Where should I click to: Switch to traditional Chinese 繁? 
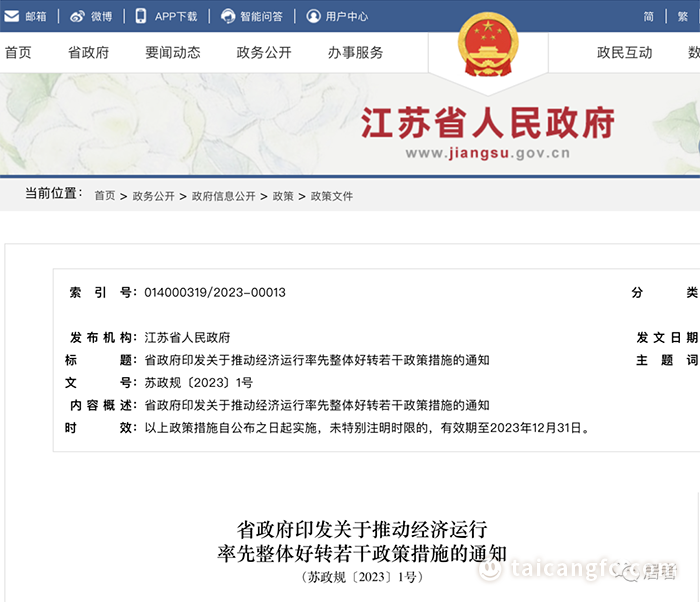683,17
